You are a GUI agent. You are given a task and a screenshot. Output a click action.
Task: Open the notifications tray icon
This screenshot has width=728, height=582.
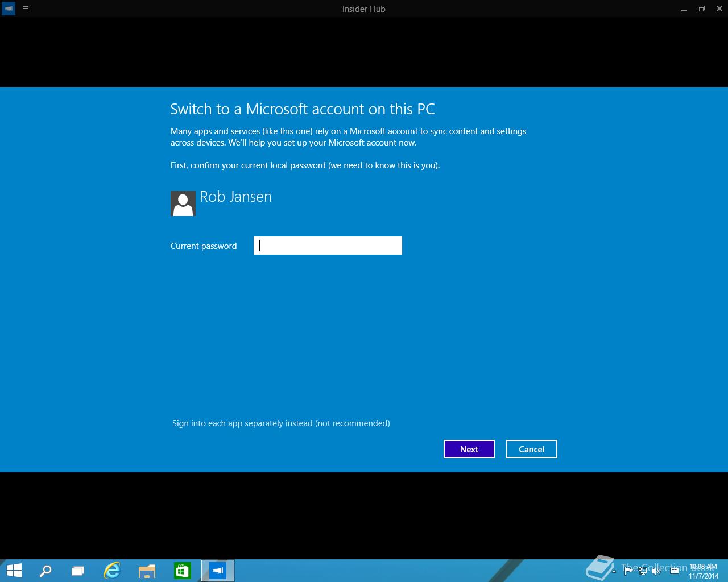[x=675, y=571]
